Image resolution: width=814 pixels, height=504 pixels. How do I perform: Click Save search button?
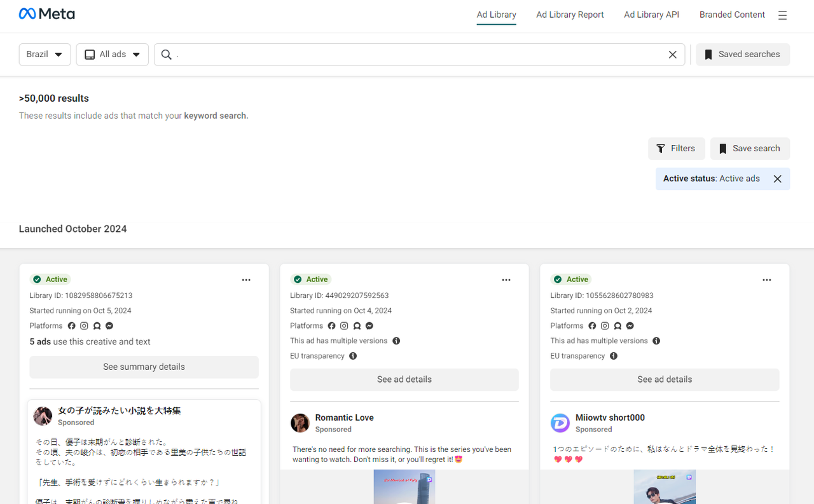pos(750,149)
